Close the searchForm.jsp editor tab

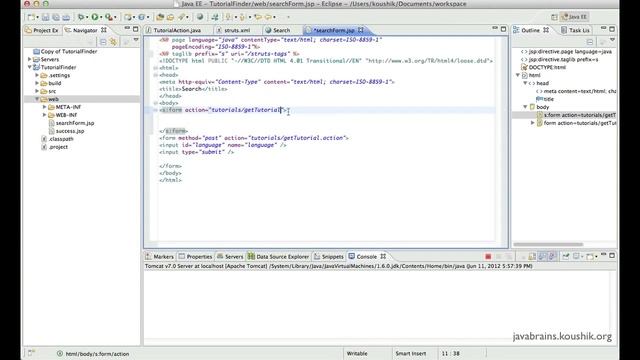(x=361, y=30)
